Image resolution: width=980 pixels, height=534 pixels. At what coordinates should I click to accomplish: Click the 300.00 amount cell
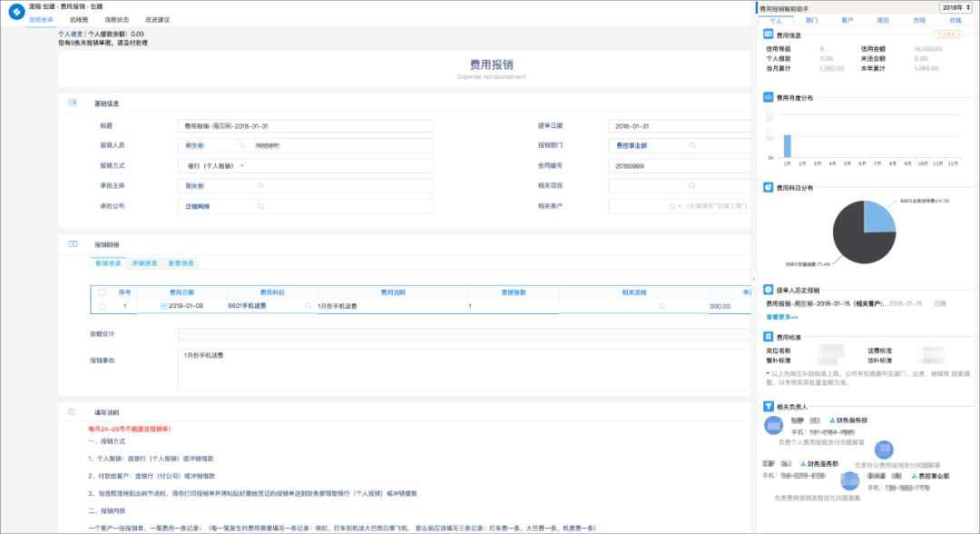[x=720, y=306]
